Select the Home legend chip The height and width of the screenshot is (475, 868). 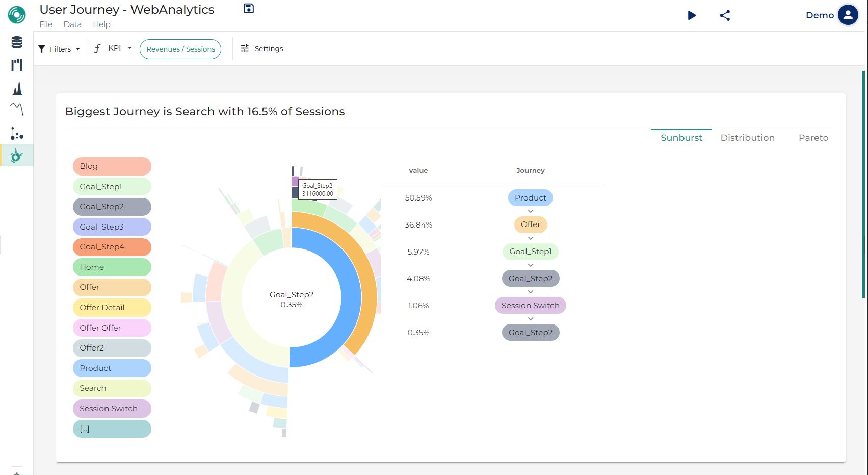tap(112, 267)
